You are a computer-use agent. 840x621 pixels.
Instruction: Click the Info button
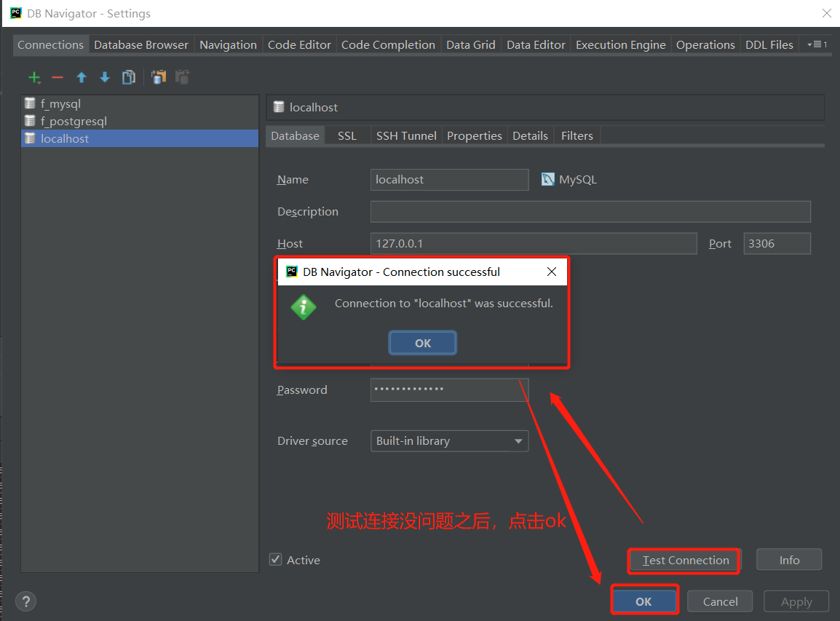click(789, 560)
